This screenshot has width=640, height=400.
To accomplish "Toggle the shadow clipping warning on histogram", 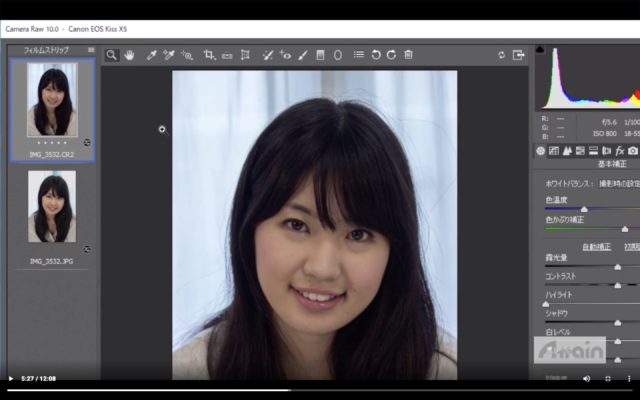I will (540, 50).
